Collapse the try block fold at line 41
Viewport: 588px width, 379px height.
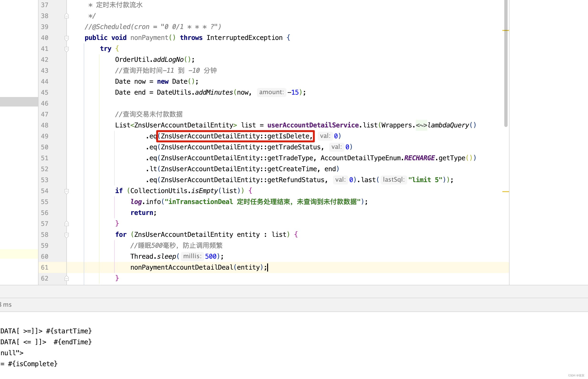(66, 49)
